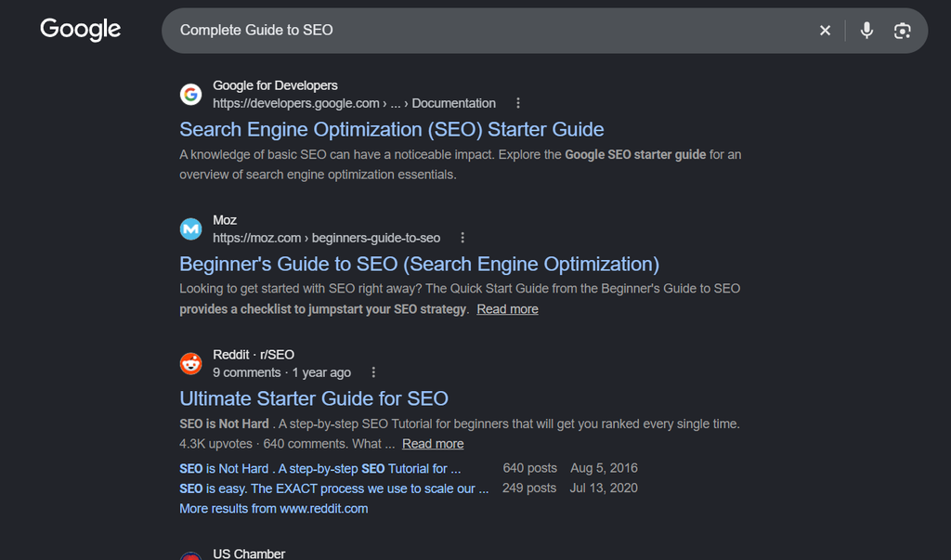
Task: Open 'SEO is easy. The EXACT process' sublink
Action: tap(333, 489)
